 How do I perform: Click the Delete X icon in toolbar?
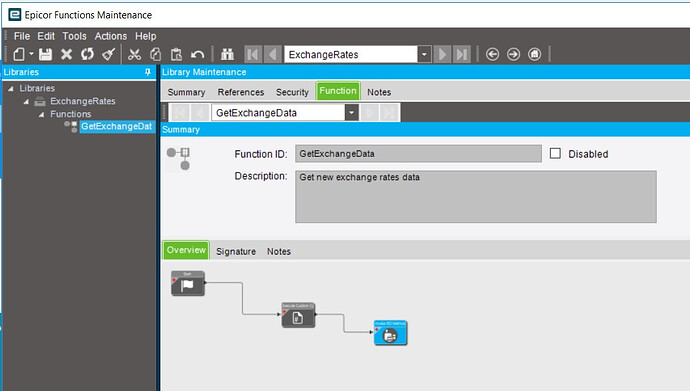coord(66,55)
